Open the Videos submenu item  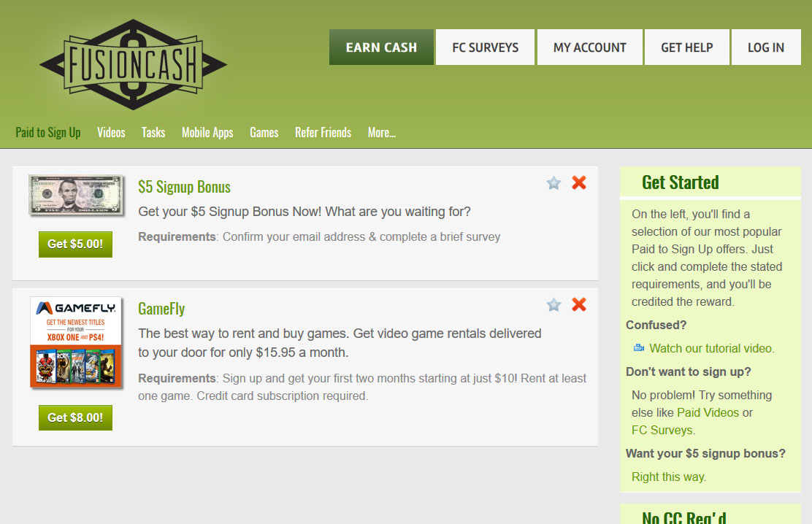111,133
